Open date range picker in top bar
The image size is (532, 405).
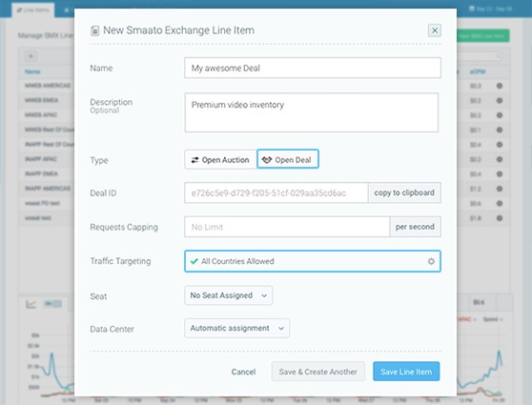pyautogui.click(x=490, y=9)
